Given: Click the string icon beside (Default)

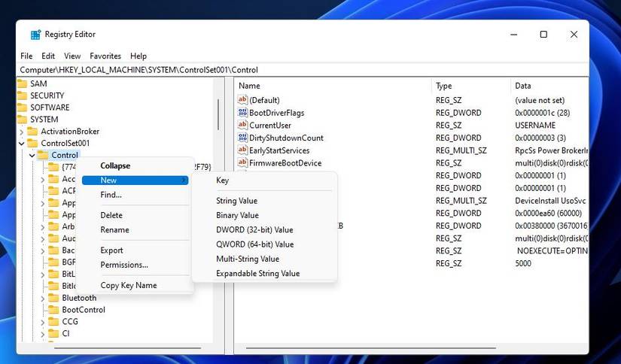Looking at the screenshot, I should pos(242,100).
